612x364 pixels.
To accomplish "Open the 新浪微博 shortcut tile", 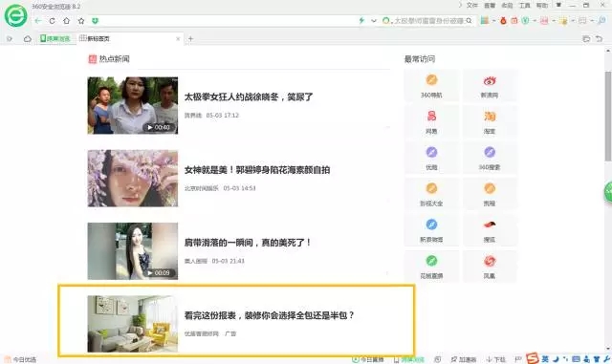I will tap(431, 230).
